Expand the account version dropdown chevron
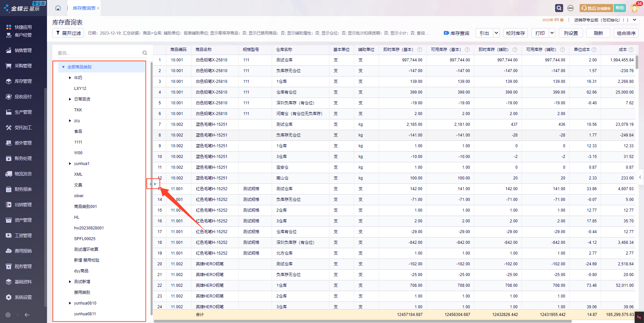 (x=635, y=20)
